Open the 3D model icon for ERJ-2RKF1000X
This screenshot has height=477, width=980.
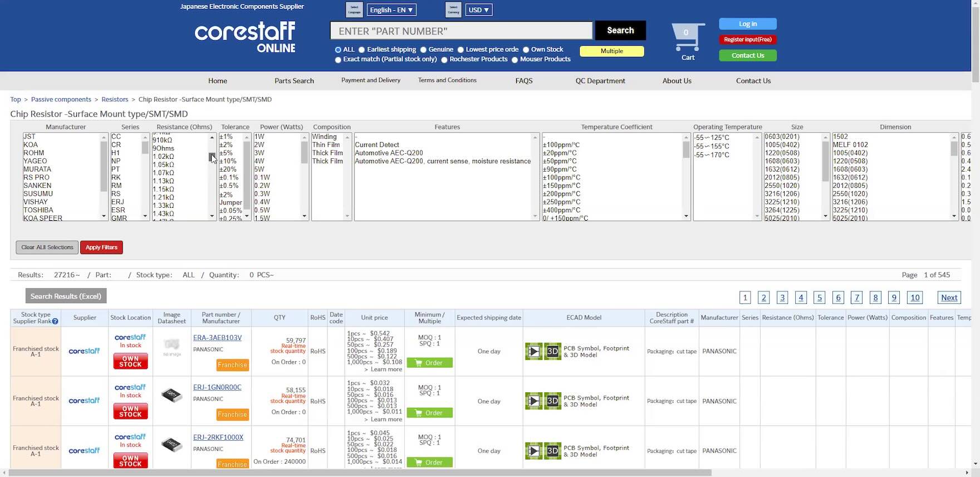552,451
